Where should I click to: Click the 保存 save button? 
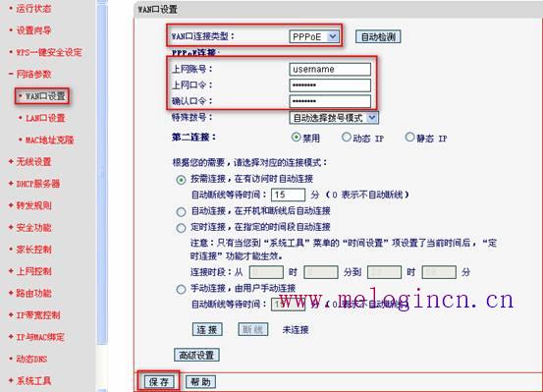(159, 382)
